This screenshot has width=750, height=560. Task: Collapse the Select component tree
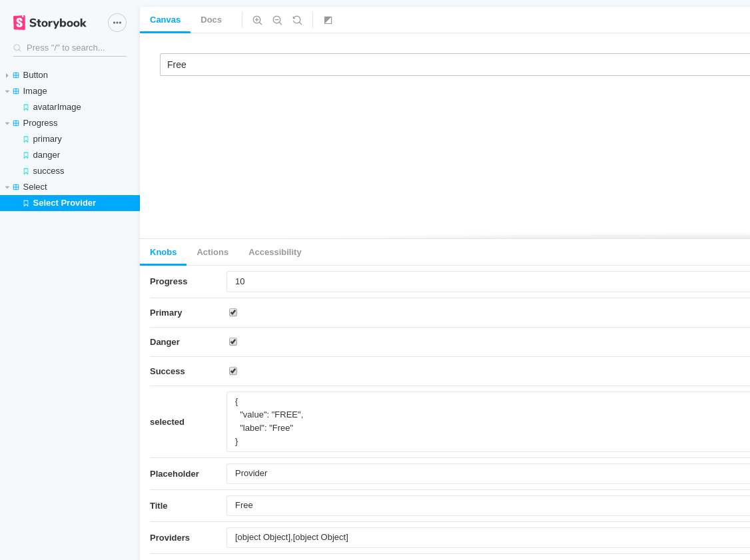point(7,187)
